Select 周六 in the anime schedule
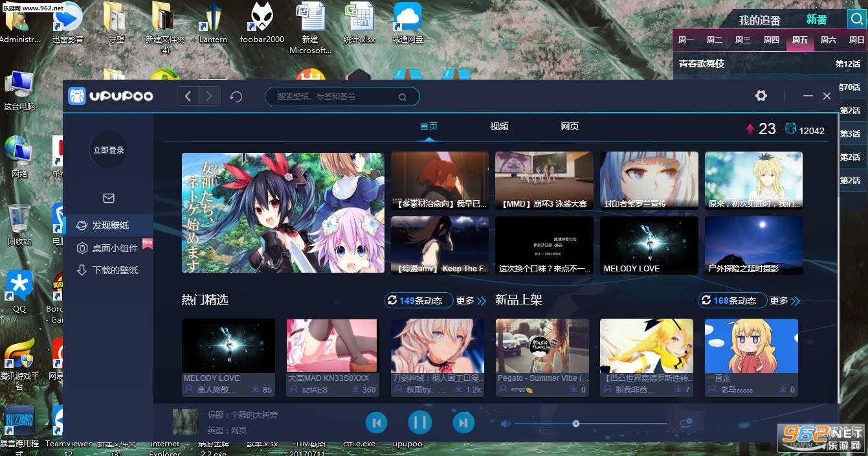The width and height of the screenshot is (868, 456). [x=829, y=40]
